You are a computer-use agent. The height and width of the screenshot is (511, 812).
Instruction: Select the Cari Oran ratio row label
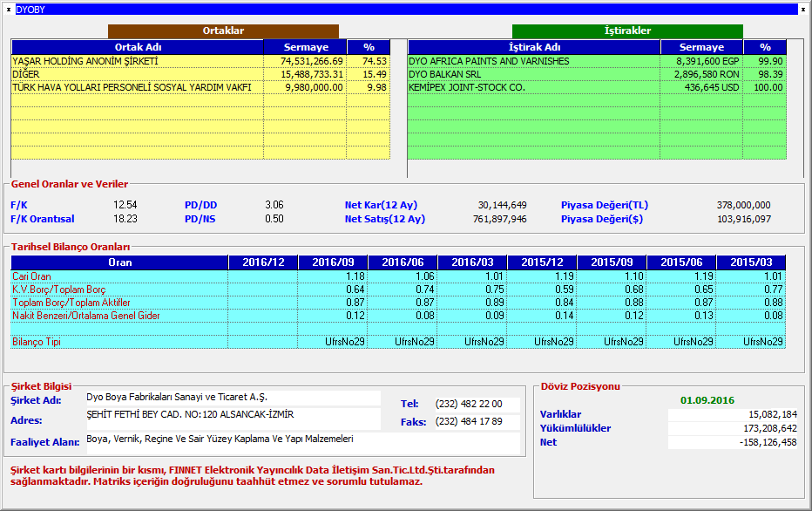coord(31,276)
